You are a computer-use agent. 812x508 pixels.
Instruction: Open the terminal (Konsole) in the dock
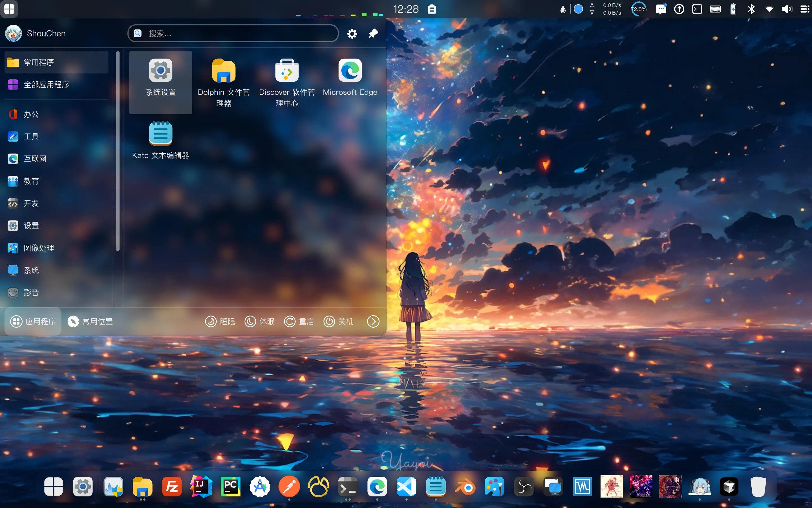pos(348,487)
